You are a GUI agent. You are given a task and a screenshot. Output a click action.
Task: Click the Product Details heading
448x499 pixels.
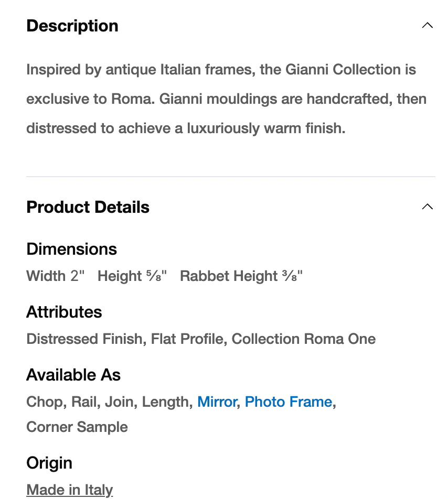[x=88, y=207]
